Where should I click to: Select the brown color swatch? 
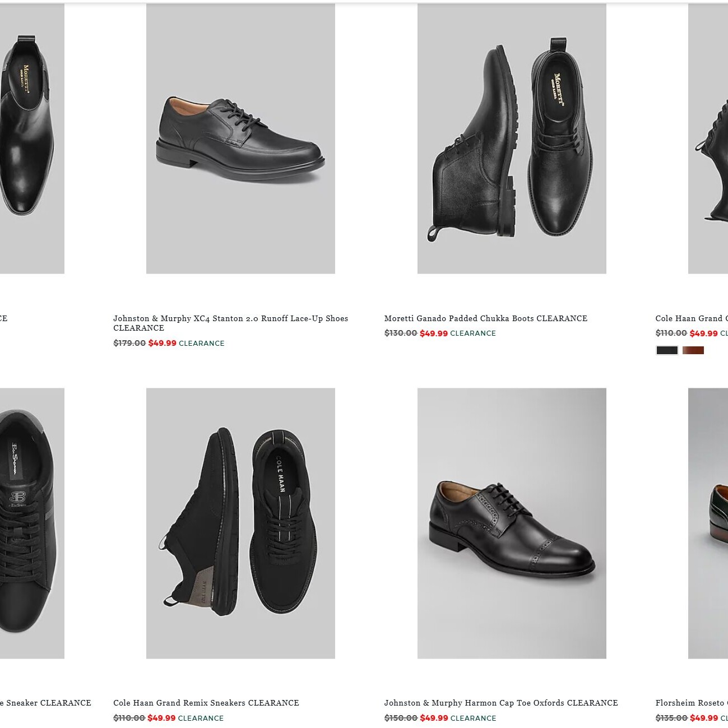(x=693, y=350)
